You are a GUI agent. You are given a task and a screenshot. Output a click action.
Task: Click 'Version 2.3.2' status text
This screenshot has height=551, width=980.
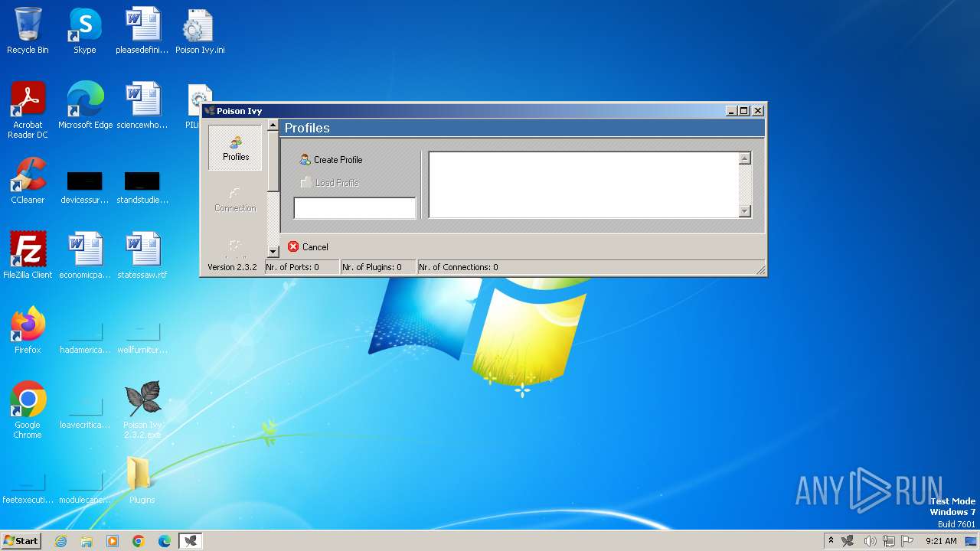(232, 267)
